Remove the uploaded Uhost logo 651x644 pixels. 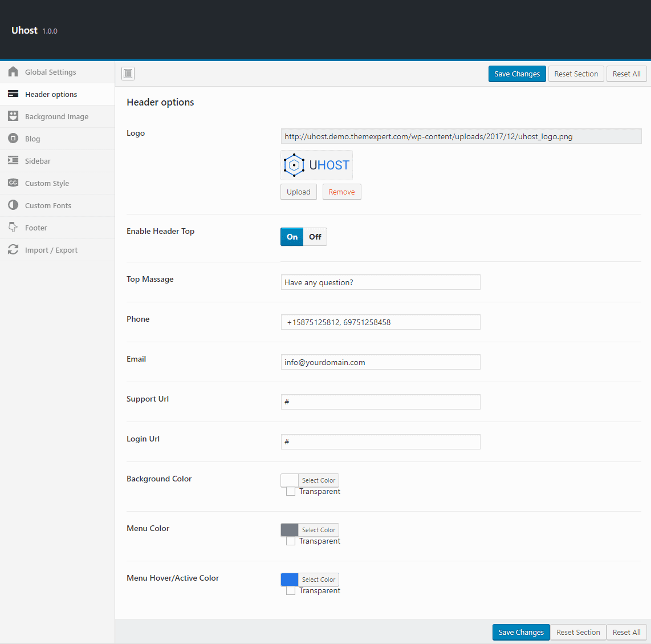click(x=341, y=192)
